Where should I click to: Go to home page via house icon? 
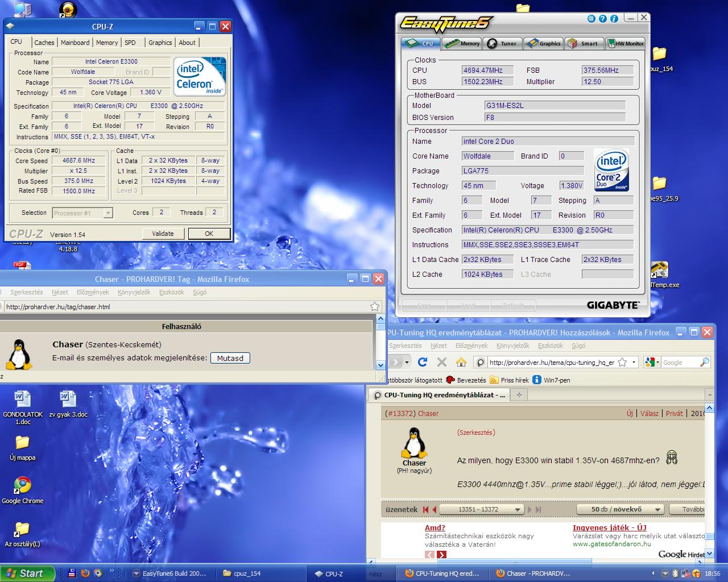(461, 362)
